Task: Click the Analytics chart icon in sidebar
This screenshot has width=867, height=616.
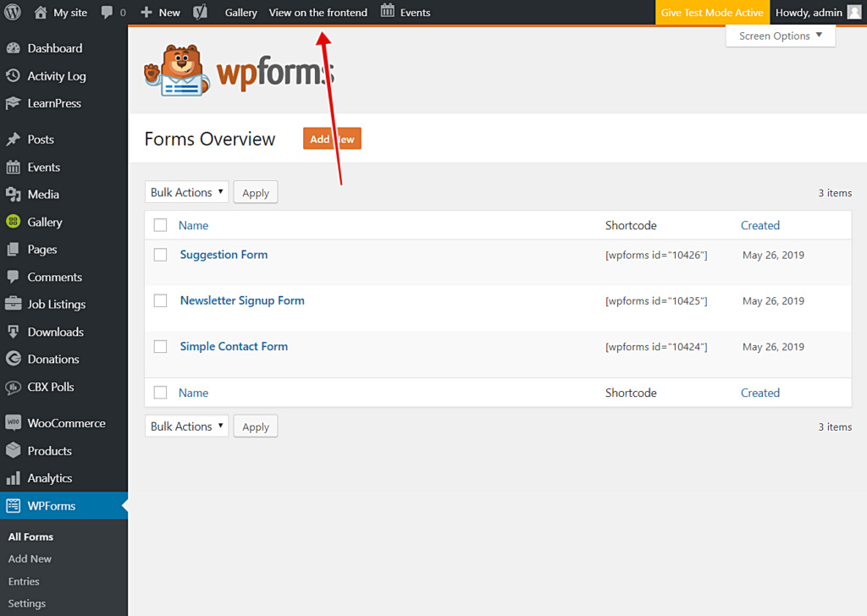Action: (14, 478)
